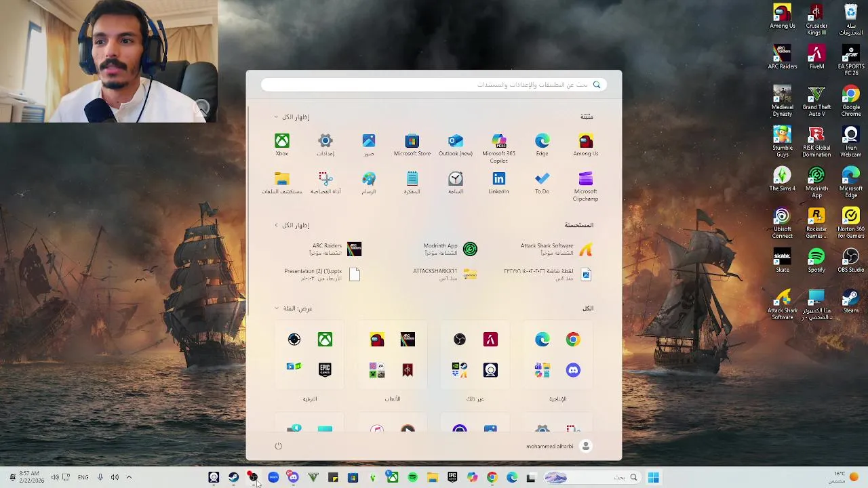
Task: Open Iriun Webcam desktop shortcut
Action: pos(850,142)
